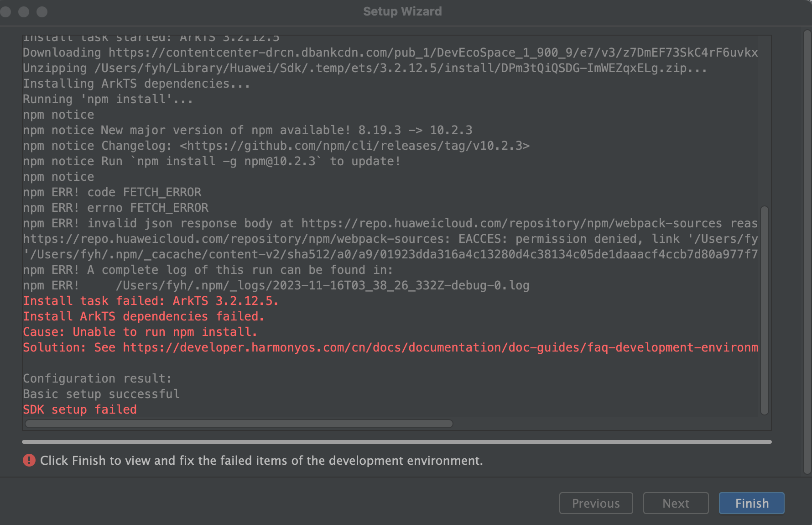Click the Finish button
812x525 pixels.
[x=751, y=503]
